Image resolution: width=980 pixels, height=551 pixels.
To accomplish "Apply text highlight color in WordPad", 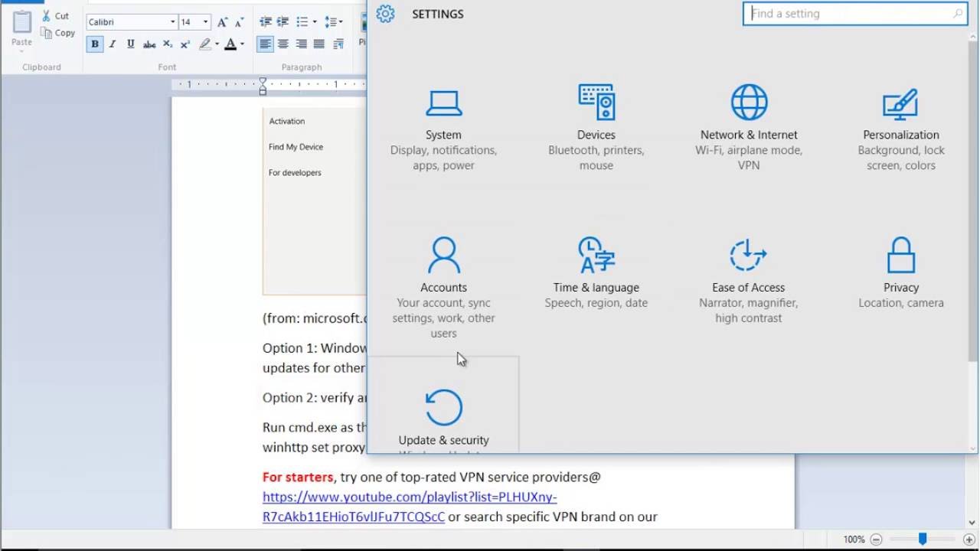I will (x=204, y=44).
